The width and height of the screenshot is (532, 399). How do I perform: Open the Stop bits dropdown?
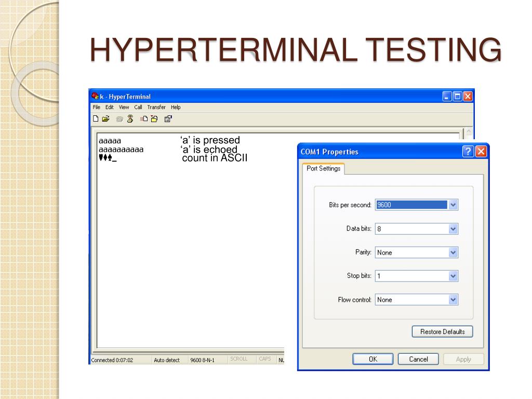pos(453,276)
